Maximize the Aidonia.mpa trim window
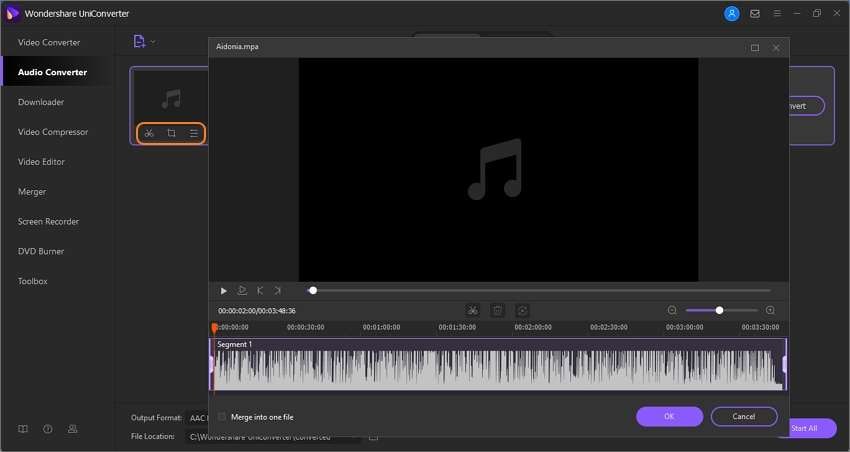The image size is (850, 452). tap(755, 48)
